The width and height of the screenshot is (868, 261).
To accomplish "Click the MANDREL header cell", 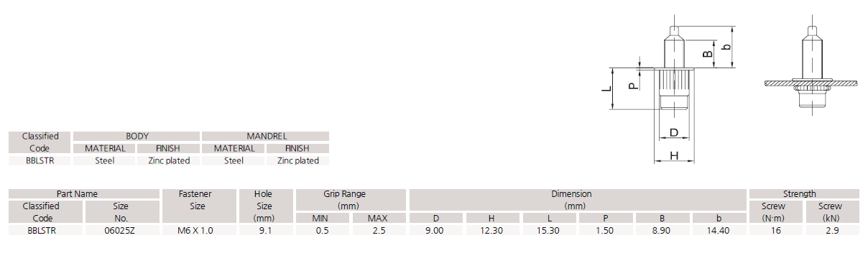I will [x=266, y=136].
